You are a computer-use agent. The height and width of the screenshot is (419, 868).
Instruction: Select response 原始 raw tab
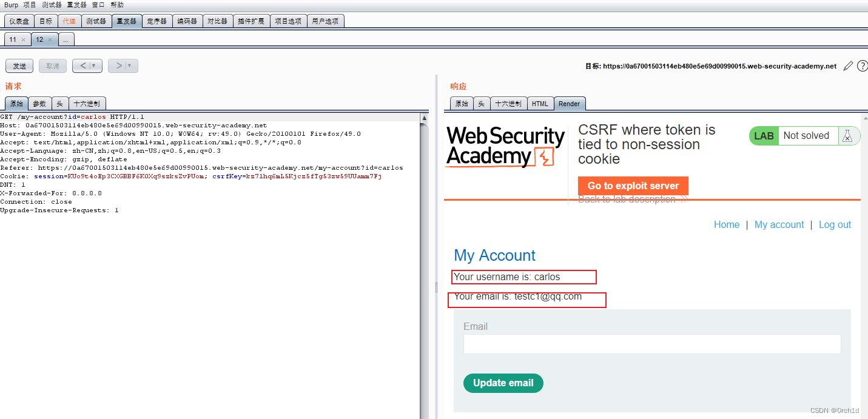(x=462, y=104)
